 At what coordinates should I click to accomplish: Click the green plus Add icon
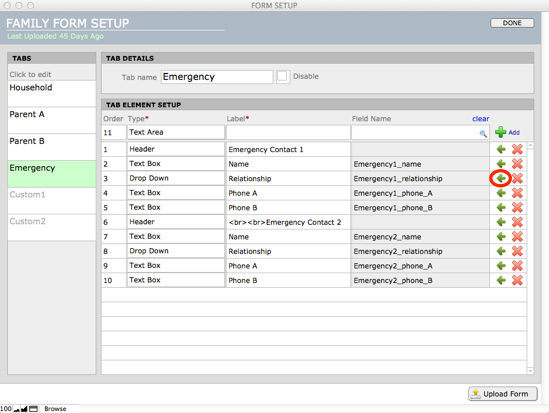(x=501, y=132)
